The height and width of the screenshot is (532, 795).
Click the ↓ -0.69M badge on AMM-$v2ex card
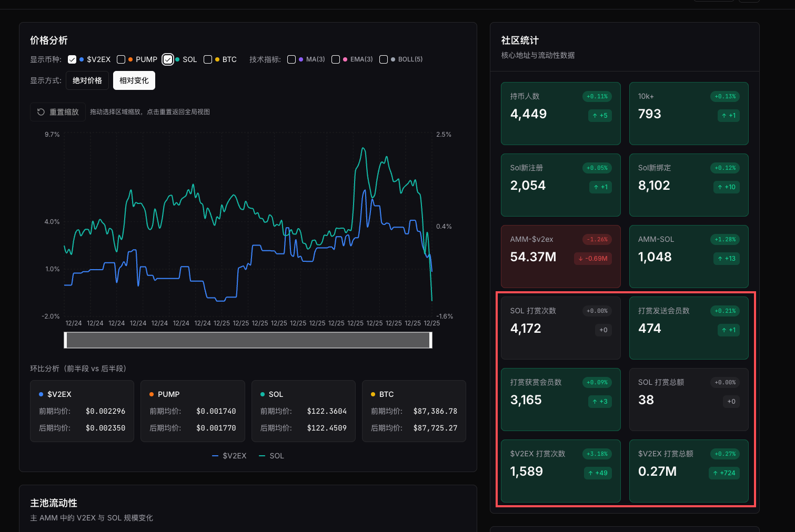pos(593,259)
